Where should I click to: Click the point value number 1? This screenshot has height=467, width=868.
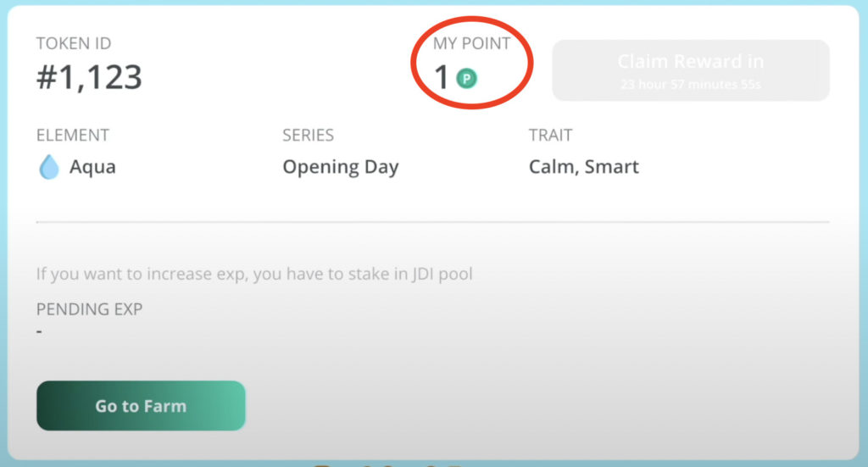pyautogui.click(x=441, y=77)
